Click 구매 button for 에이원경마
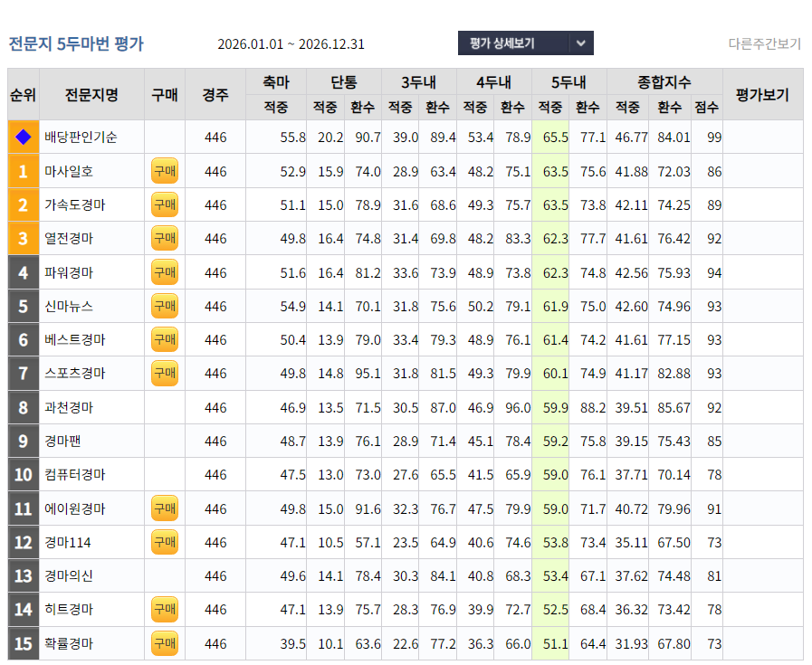 [165, 508]
